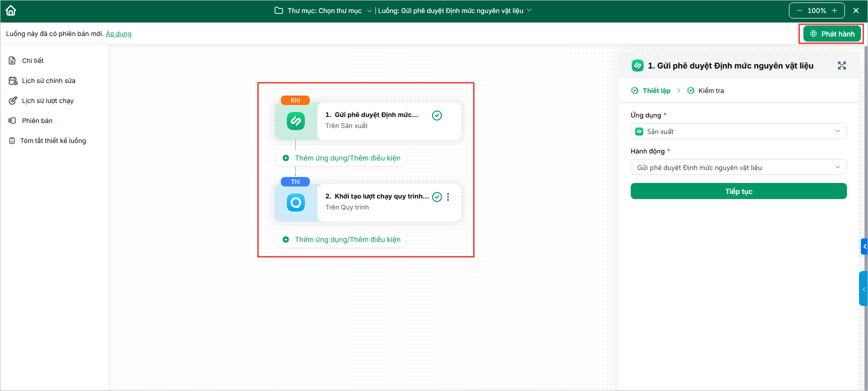Click the check status icon on step 2
Screen dimensions: 868x391
pyautogui.click(x=437, y=197)
